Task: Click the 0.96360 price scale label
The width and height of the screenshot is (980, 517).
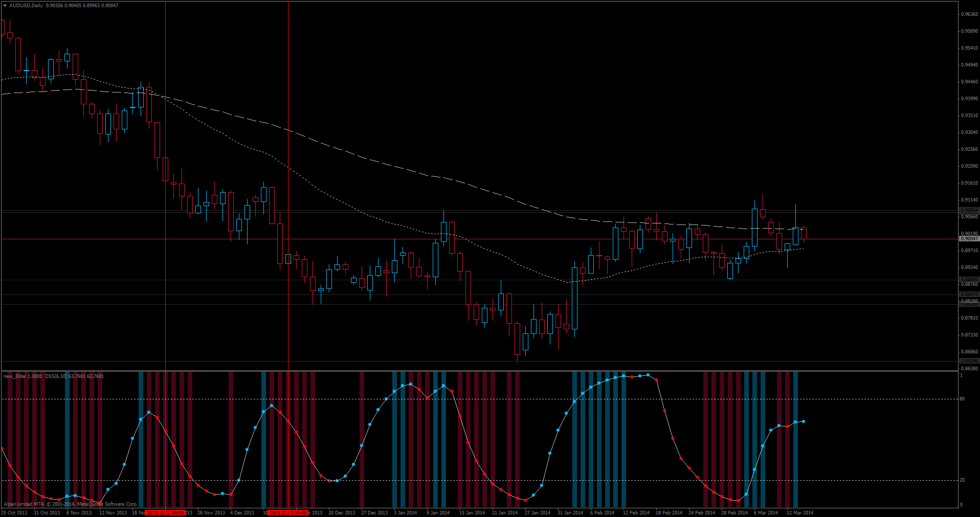Action: [969, 14]
